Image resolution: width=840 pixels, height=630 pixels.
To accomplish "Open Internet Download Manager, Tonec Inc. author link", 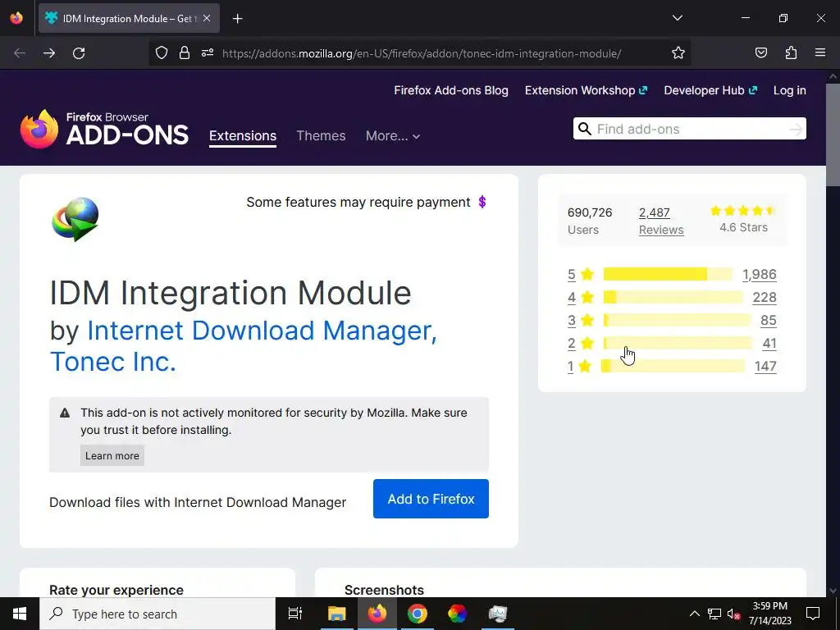I will click(x=244, y=345).
